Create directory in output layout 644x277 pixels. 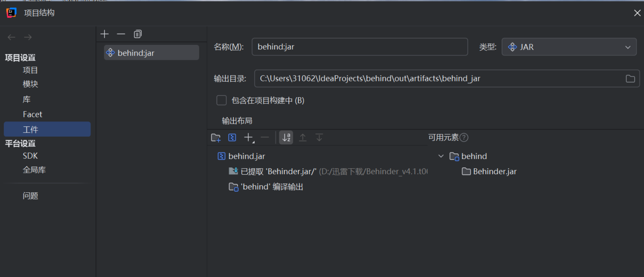tap(216, 138)
